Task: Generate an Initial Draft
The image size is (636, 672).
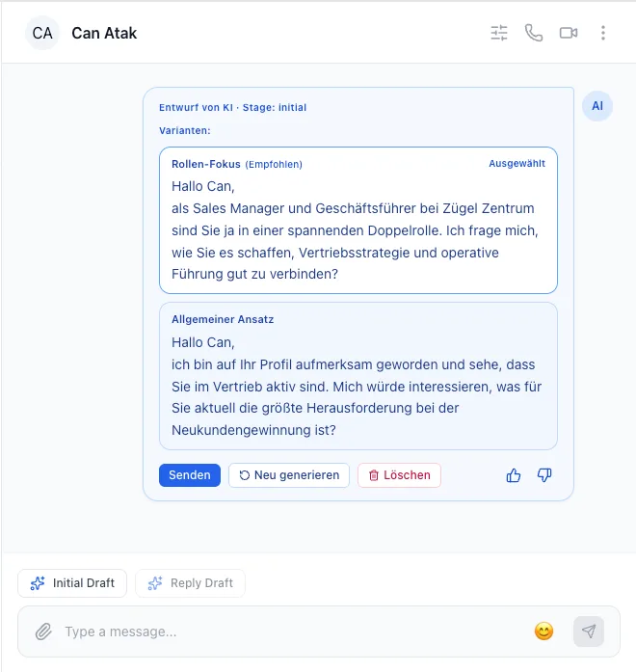Action: click(x=72, y=583)
